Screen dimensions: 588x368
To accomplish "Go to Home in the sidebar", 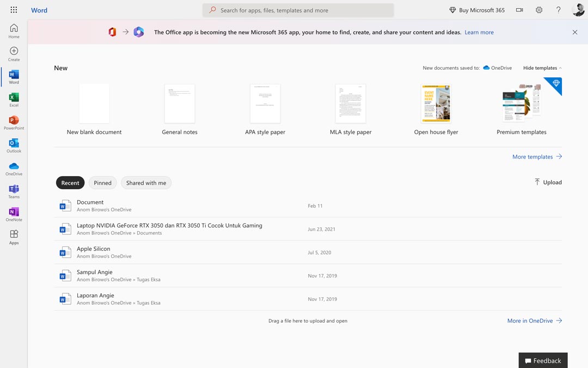I will [x=14, y=31].
